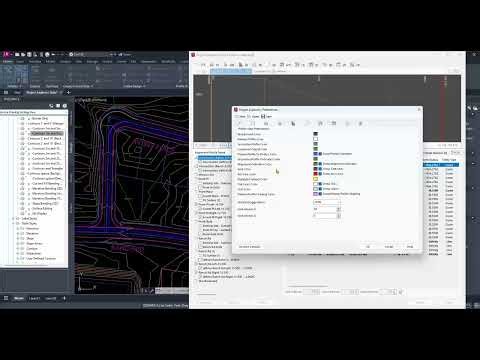This screenshot has height=360, width=480.
Task: Switch to the Model layout tab
Action: pos(19,298)
